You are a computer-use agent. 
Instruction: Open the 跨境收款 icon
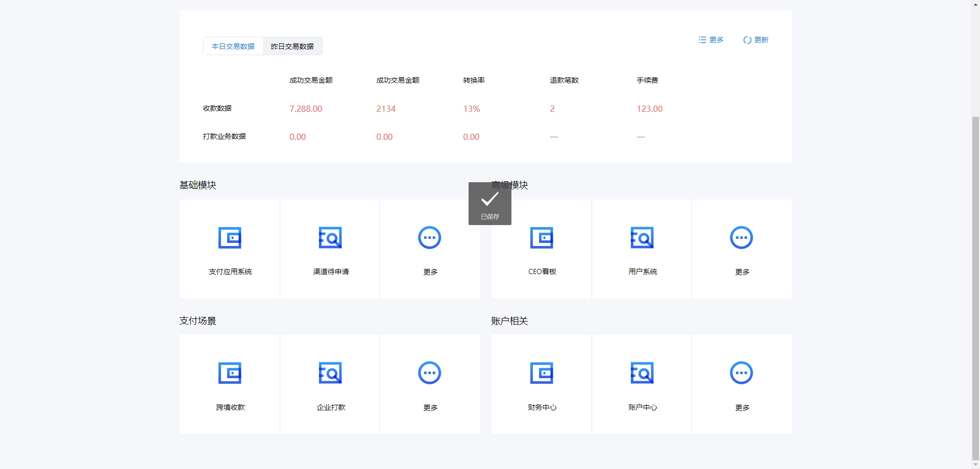pyautogui.click(x=230, y=373)
